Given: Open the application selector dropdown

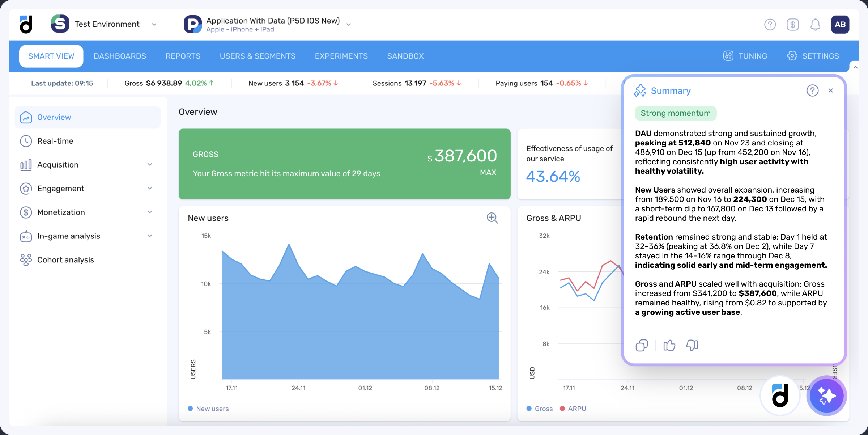Looking at the screenshot, I should [x=349, y=24].
